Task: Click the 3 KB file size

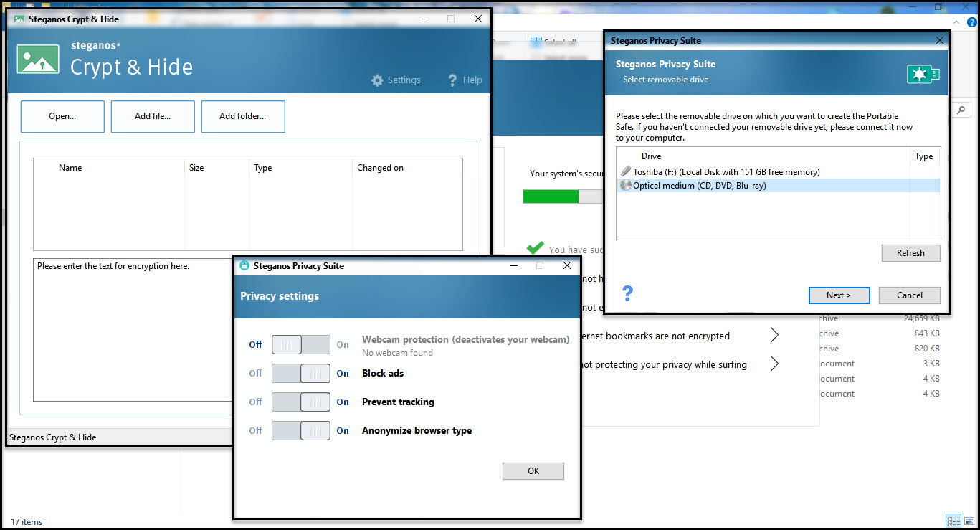Action: click(931, 363)
